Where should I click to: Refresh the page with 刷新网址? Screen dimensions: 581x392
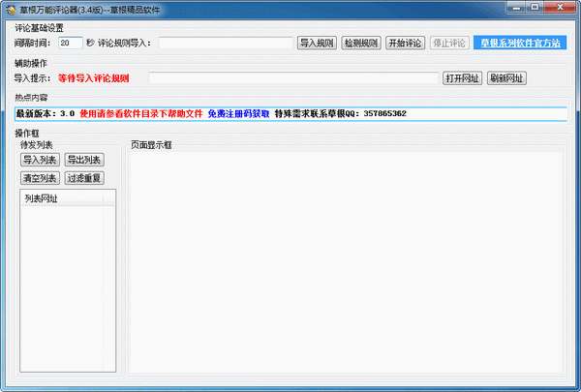(x=509, y=78)
